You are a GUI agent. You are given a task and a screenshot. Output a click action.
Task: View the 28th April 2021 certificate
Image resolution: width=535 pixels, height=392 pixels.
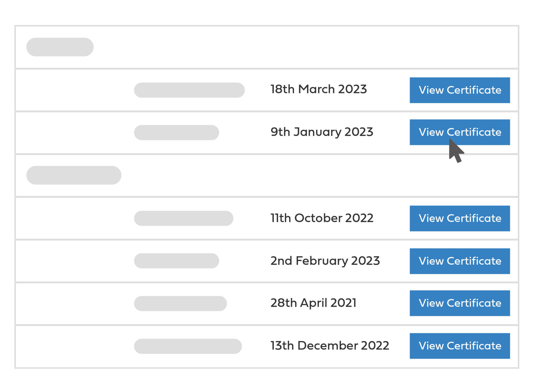point(460,303)
